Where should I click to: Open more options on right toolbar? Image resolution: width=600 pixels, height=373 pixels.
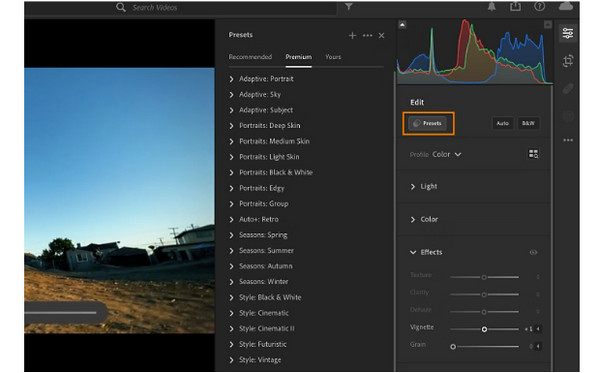[568, 140]
